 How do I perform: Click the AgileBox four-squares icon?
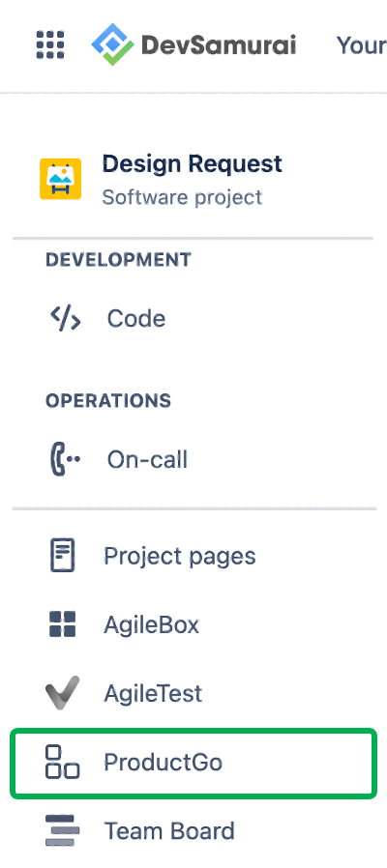click(x=62, y=624)
